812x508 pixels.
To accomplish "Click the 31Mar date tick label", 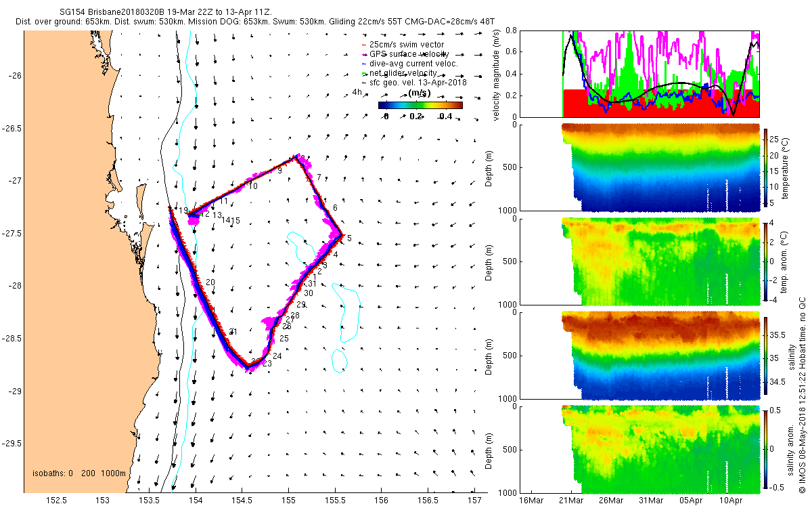I will (651, 501).
